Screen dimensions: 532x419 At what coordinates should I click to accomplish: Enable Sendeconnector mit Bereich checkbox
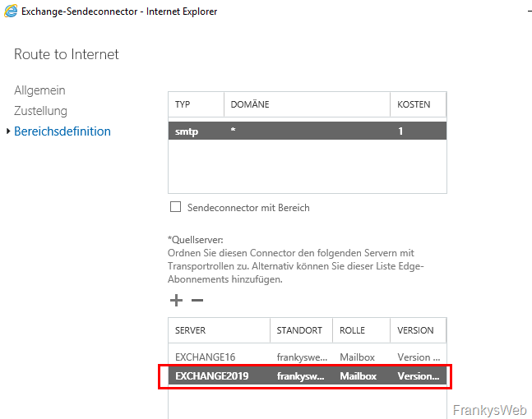click(174, 208)
